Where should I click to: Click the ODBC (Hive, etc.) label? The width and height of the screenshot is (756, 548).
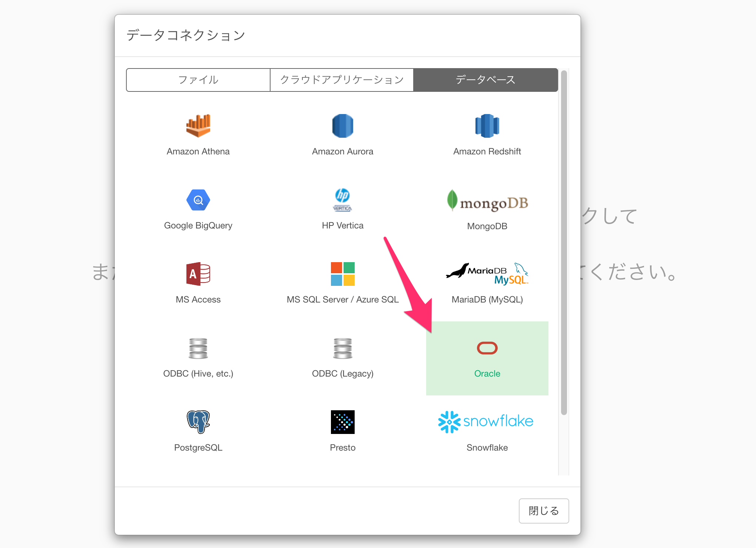[x=198, y=374]
